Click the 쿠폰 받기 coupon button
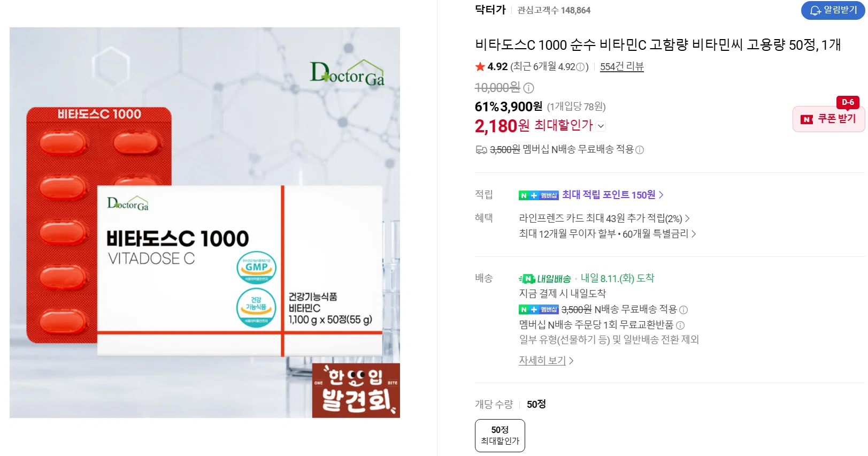Viewport: 868px width, 456px height. (828, 119)
